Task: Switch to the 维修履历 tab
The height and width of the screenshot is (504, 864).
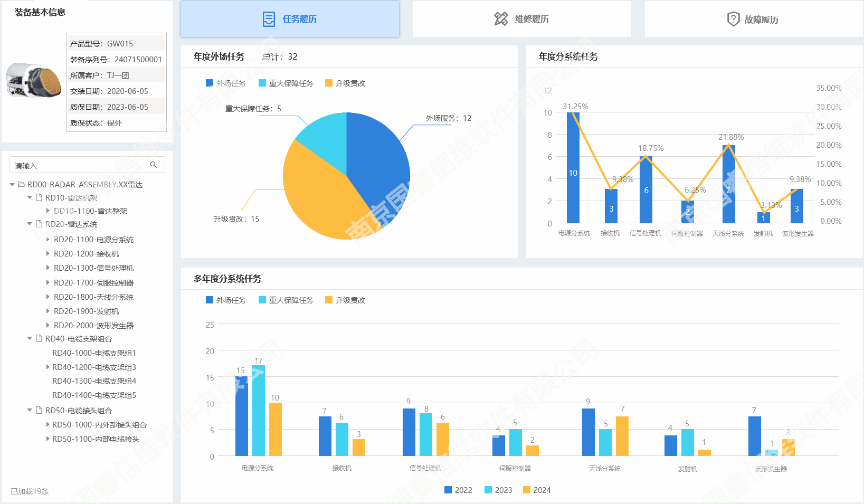Action: pos(522,20)
